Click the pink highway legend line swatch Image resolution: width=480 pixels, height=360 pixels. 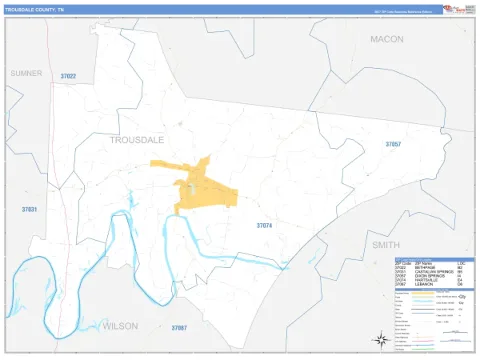coord(423,341)
